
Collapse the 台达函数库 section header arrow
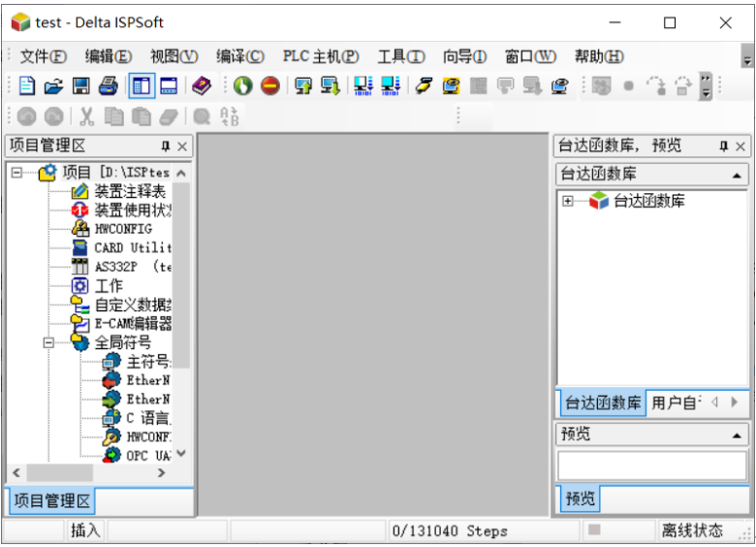tap(736, 176)
